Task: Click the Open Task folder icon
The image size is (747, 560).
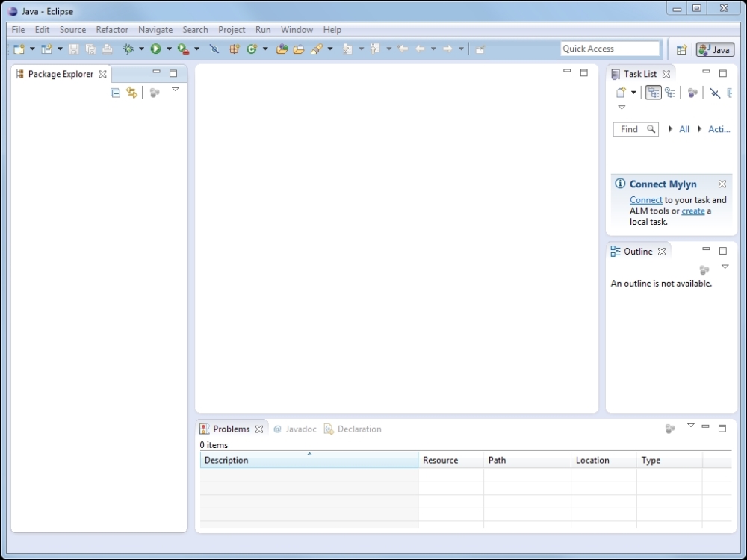Action: pyautogui.click(x=299, y=49)
